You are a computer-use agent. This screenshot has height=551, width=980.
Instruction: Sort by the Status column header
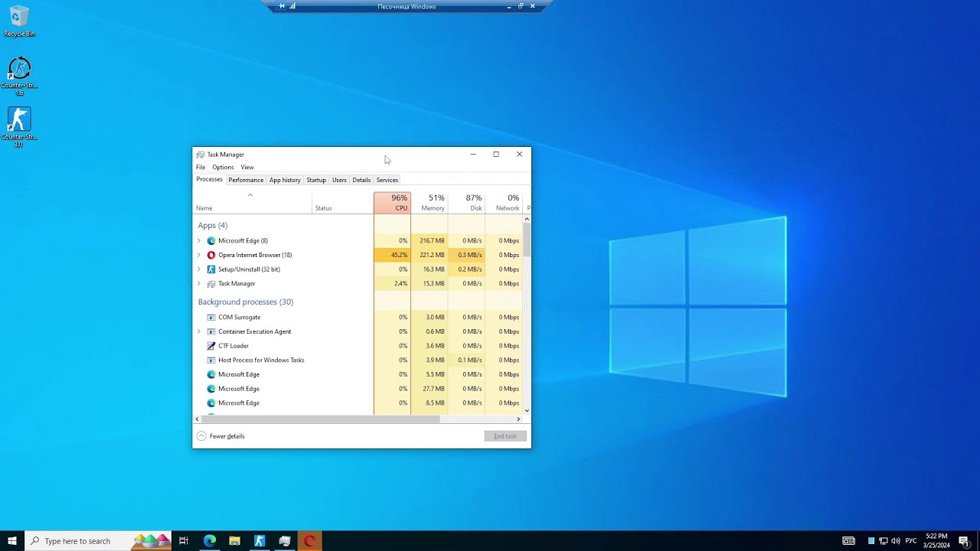click(x=343, y=203)
